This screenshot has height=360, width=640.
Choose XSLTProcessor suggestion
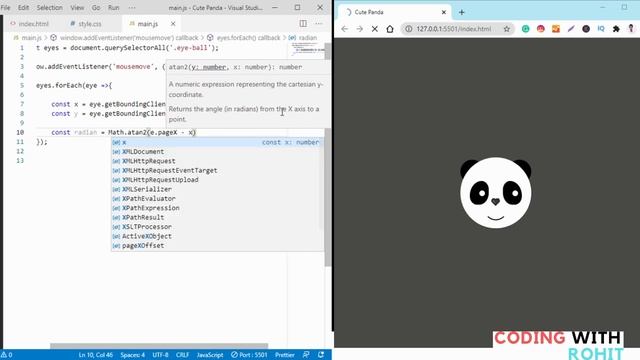pyautogui.click(x=217, y=227)
